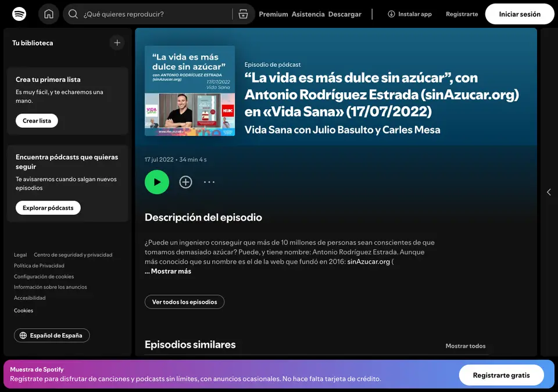Click Instalar app
Image resolution: width=558 pixels, height=392 pixels.
pos(410,15)
